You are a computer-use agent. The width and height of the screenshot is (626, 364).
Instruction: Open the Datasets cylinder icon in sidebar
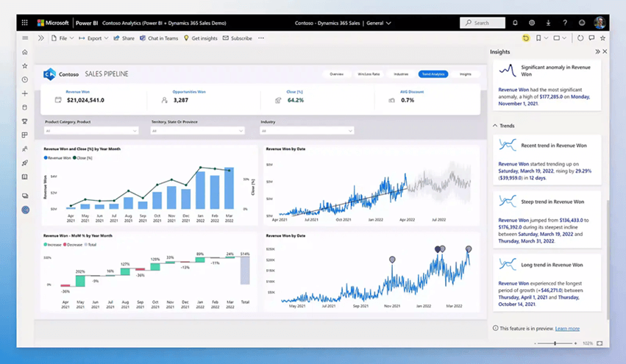25,107
